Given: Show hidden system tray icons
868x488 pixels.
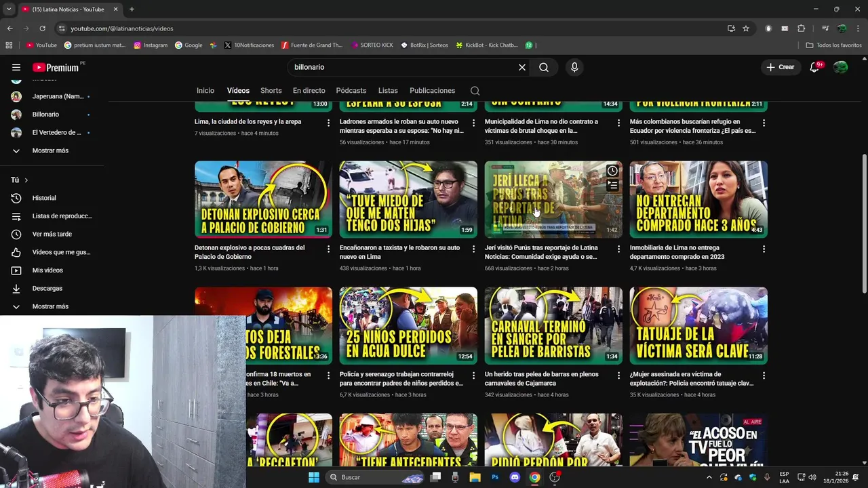Looking at the screenshot, I should coord(709,477).
